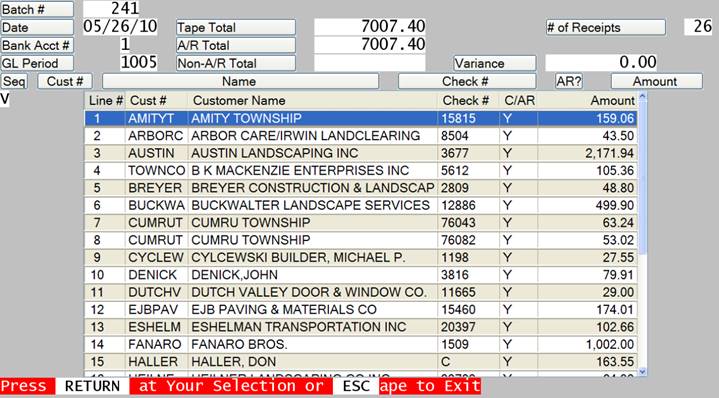Click the Seq column button
719x398 pixels.
pyautogui.click(x=14, y=81)
